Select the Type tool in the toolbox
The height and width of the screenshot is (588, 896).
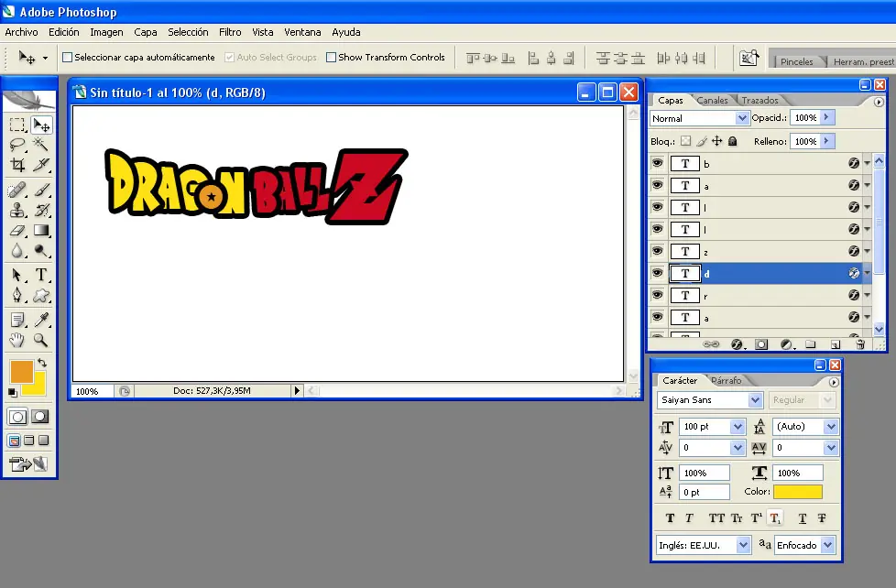[41, 276]
